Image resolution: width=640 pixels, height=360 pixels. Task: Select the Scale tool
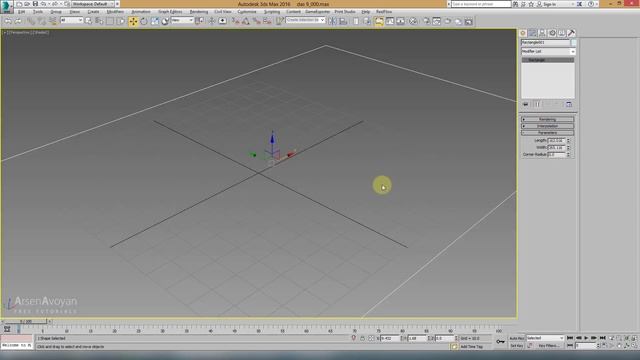coord(155,21)
